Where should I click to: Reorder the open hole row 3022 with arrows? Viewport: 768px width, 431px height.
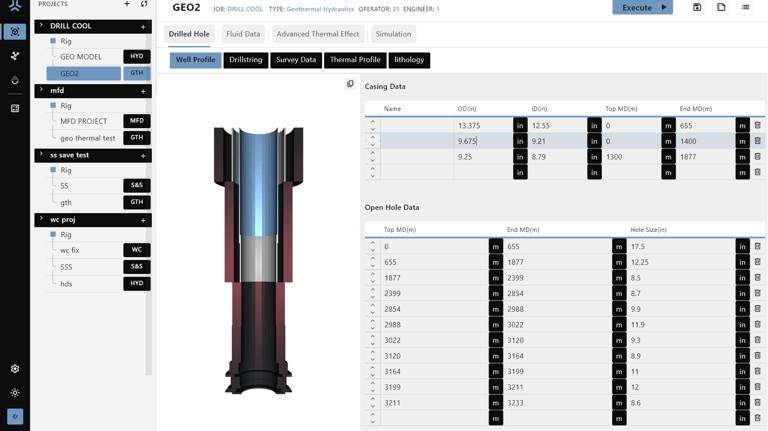click(x=373, y=340)
